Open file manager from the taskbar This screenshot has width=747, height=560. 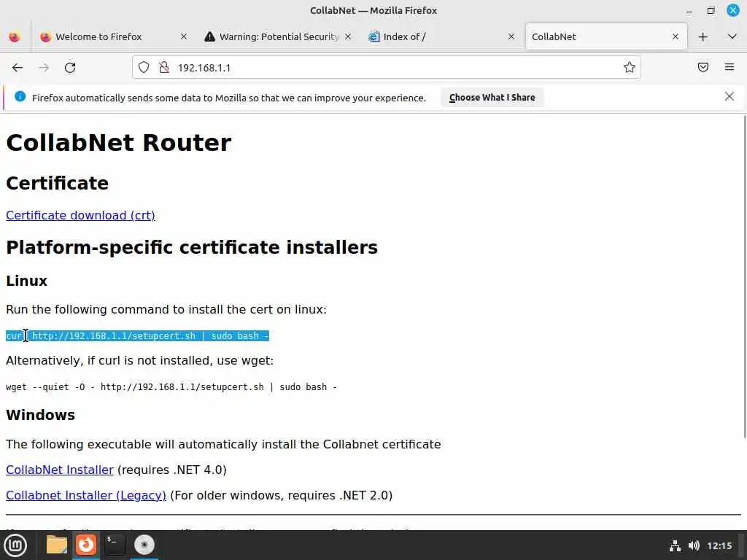point(57,545)
